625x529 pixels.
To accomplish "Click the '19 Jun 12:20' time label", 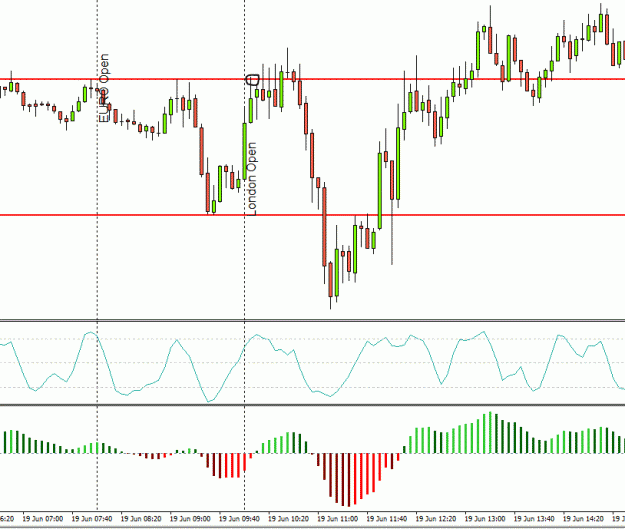I will tap(436, 519).
